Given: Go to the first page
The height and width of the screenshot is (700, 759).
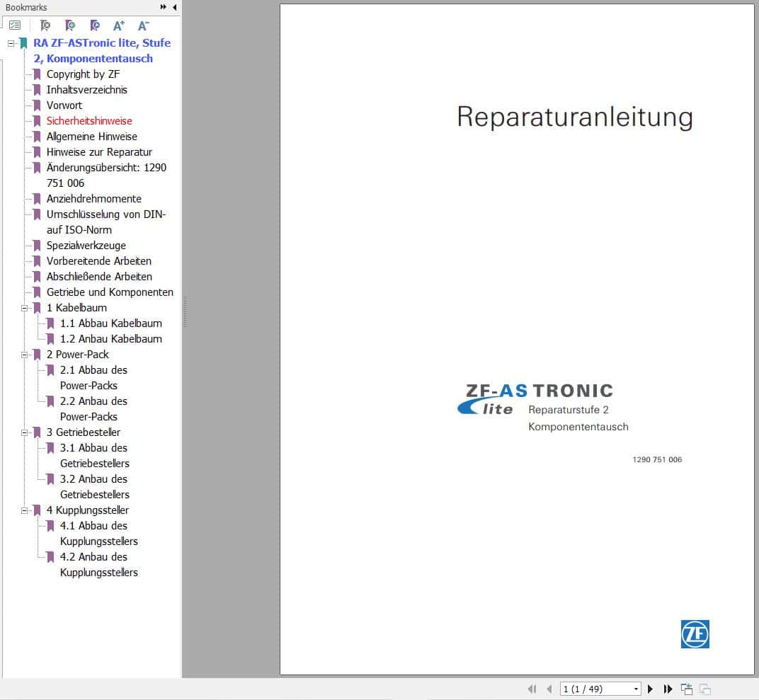Looking at the screenshot, I should pos(532,689).
